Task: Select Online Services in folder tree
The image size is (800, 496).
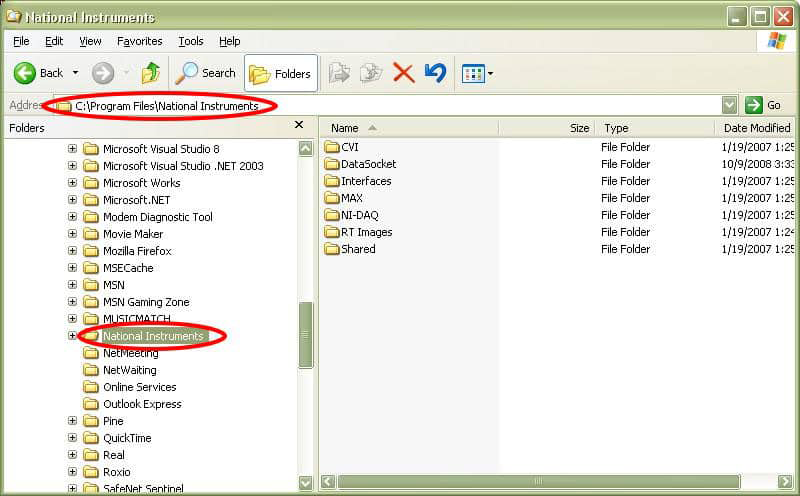Action: (x=139, y=387)
